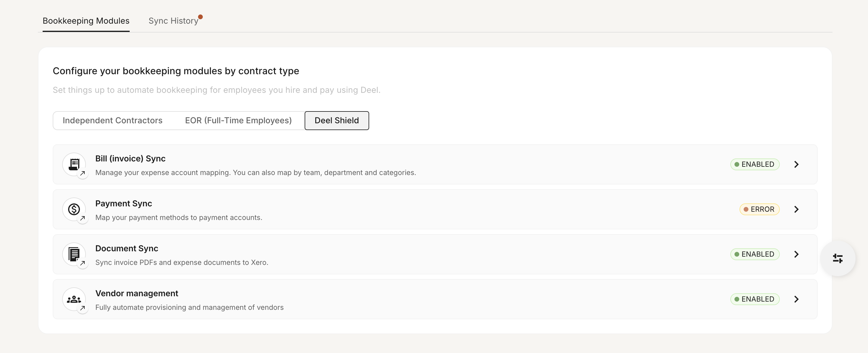Switch to the Bookkeeping Modules tab
The image size is (868, 353).
coord(86,21)
